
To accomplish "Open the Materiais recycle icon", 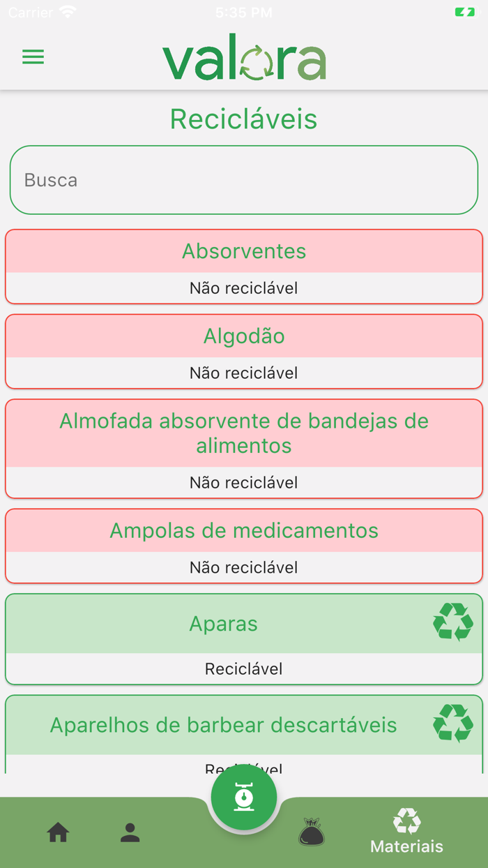I will pos(406,821).
